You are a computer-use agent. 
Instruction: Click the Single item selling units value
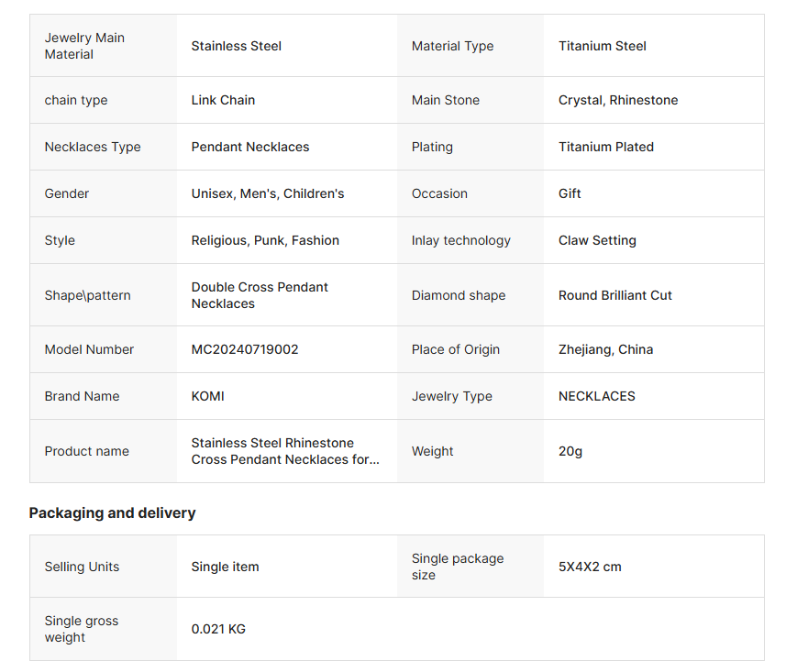226,567
